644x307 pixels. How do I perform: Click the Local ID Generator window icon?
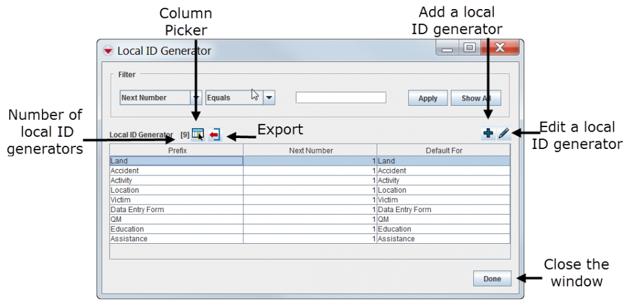[x=108, y=50]
